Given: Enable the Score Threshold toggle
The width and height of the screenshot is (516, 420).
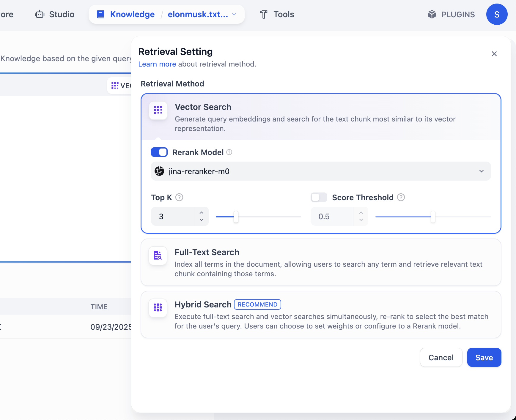Looking at the screenshot, I should tap(319, 198).
